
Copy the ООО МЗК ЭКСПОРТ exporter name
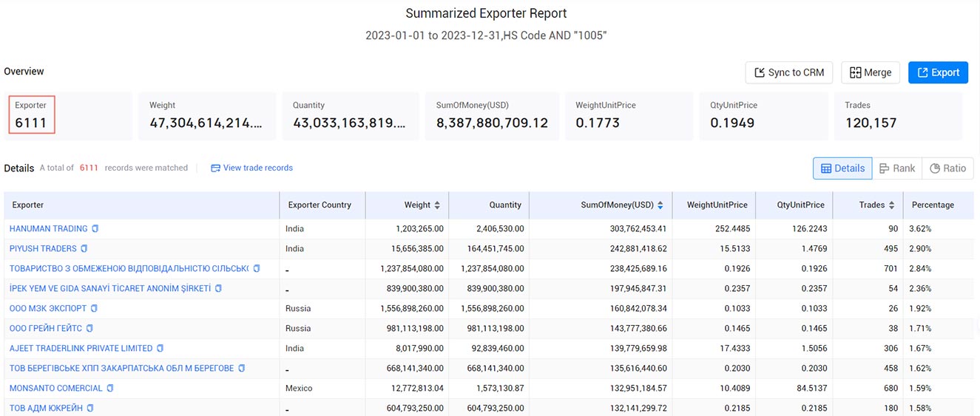(x=94, y=309)
